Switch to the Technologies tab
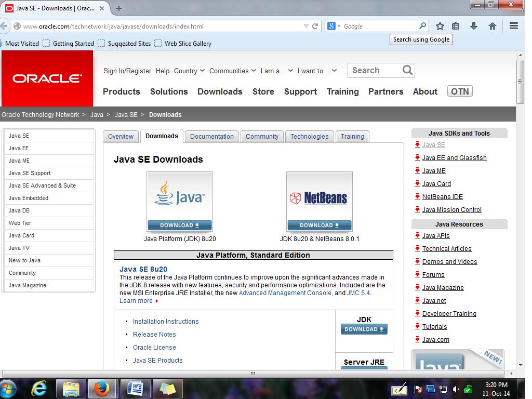 tap(310, 137)
